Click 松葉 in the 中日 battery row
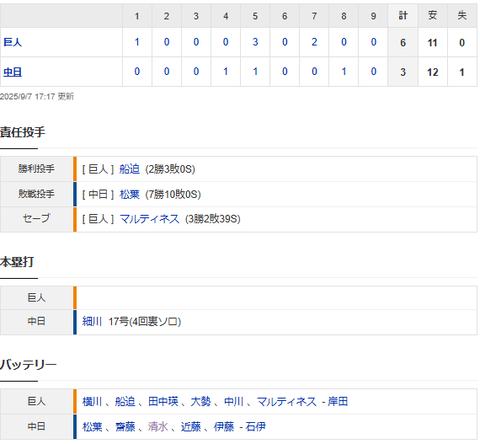 92,426
